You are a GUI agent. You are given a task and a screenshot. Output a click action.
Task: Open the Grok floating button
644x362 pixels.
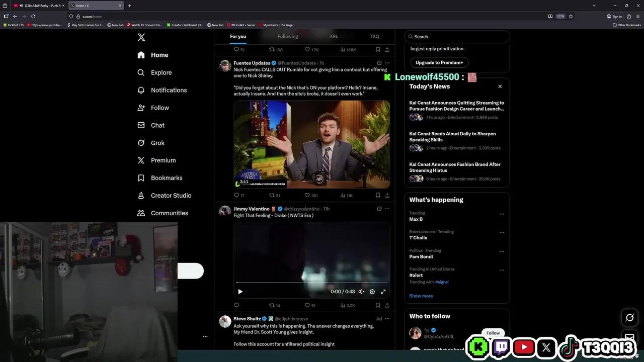629,318
